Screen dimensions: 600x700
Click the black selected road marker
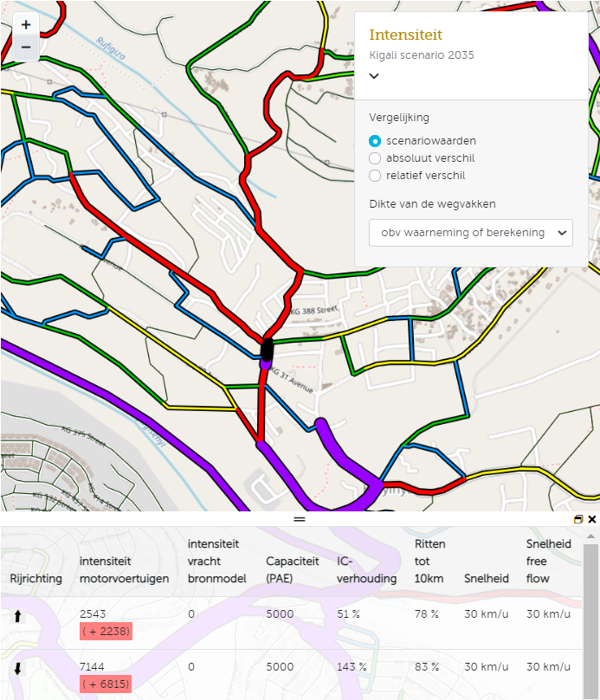tap(267, 350)
